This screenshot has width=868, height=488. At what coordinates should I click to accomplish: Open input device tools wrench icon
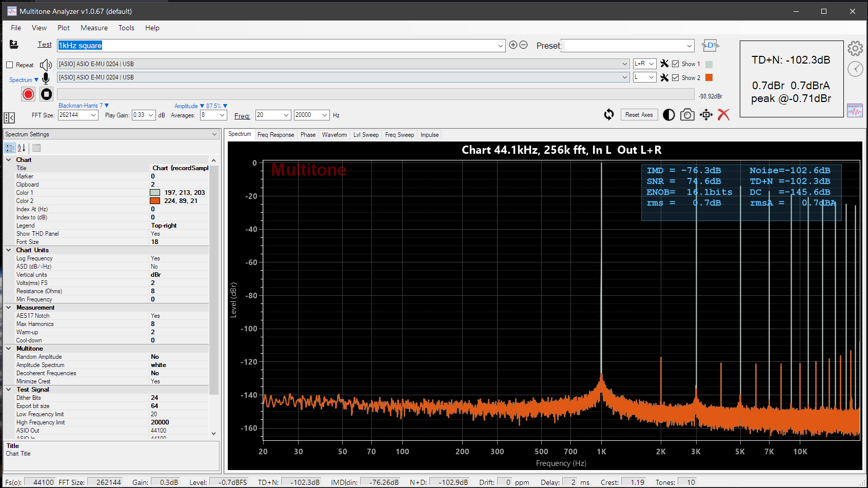click(664, 77)
